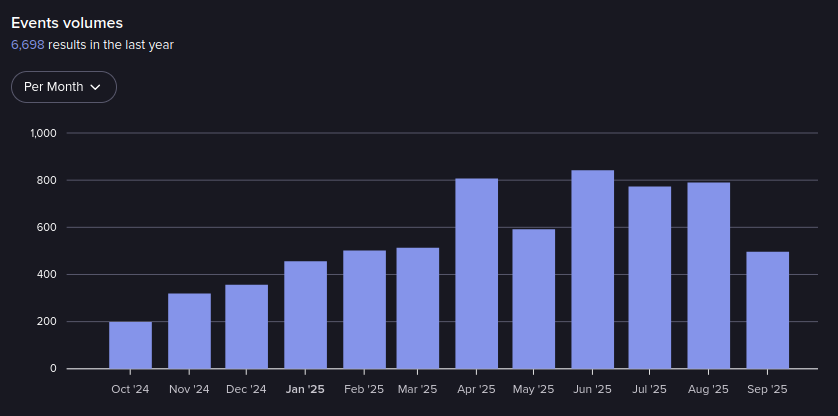Select the May '25 bar
The width and height of the screenshot is (838, 416).
coord(533,299)
